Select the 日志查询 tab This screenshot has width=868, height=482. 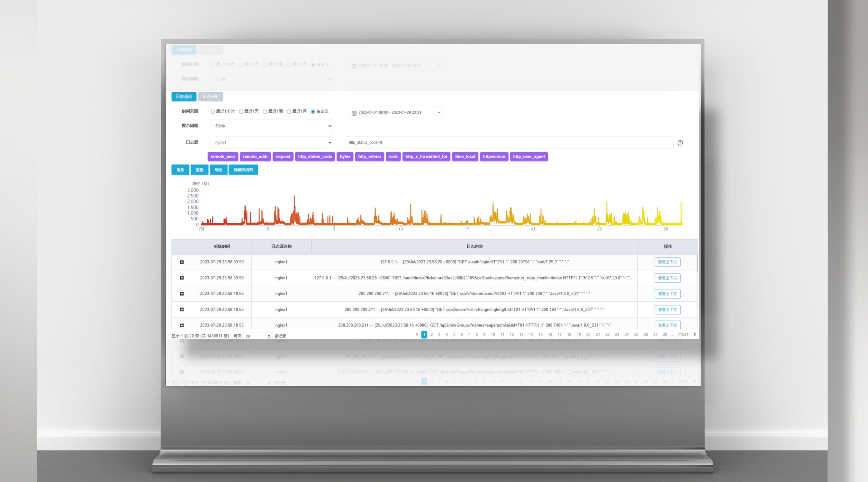click(x=184, y=97)
